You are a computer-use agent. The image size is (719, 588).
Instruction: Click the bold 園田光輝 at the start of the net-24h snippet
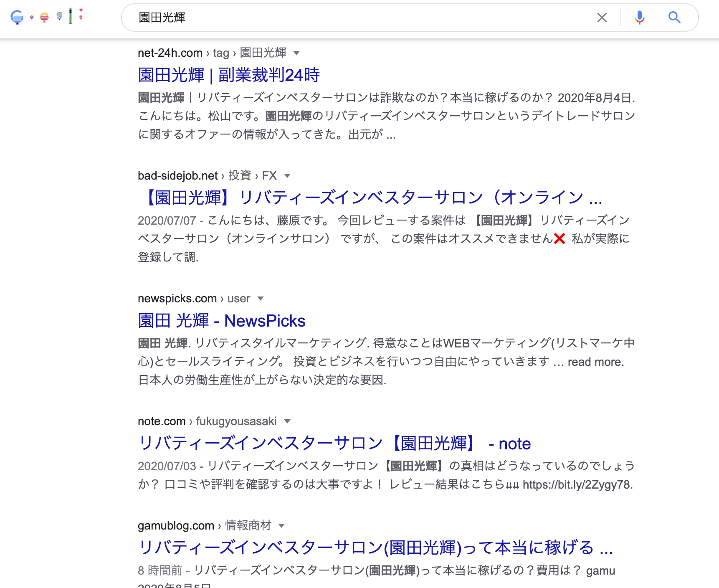click(161, 98)
